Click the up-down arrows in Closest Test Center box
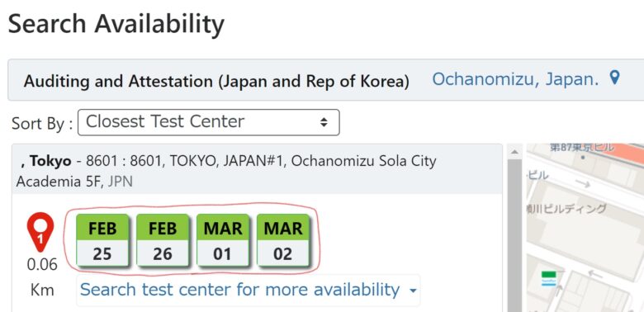 click(x=324, y=122)
